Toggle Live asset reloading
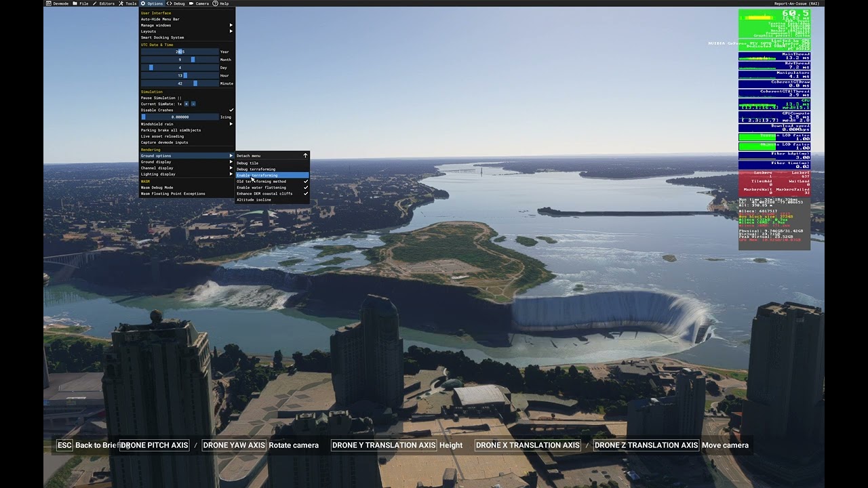This screenshot has height=488, width=868. tap(186, 136)
